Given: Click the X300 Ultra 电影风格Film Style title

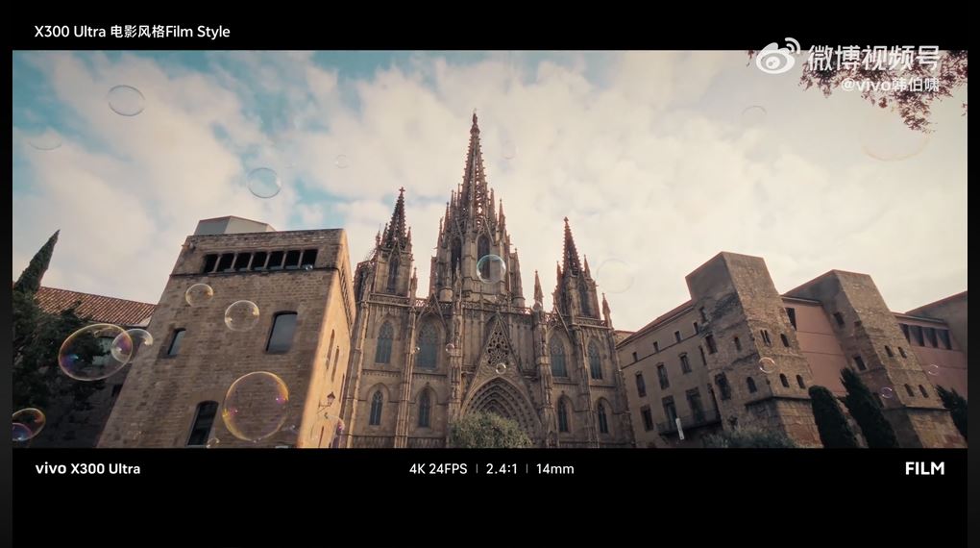Looking at the screenshot, I should pos(133,32).
